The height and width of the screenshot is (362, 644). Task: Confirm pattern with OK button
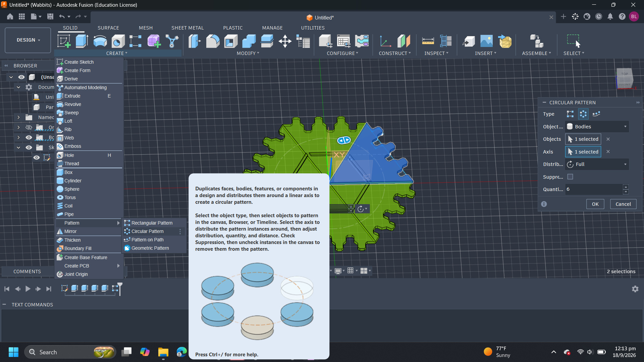(x=595, y=204)
